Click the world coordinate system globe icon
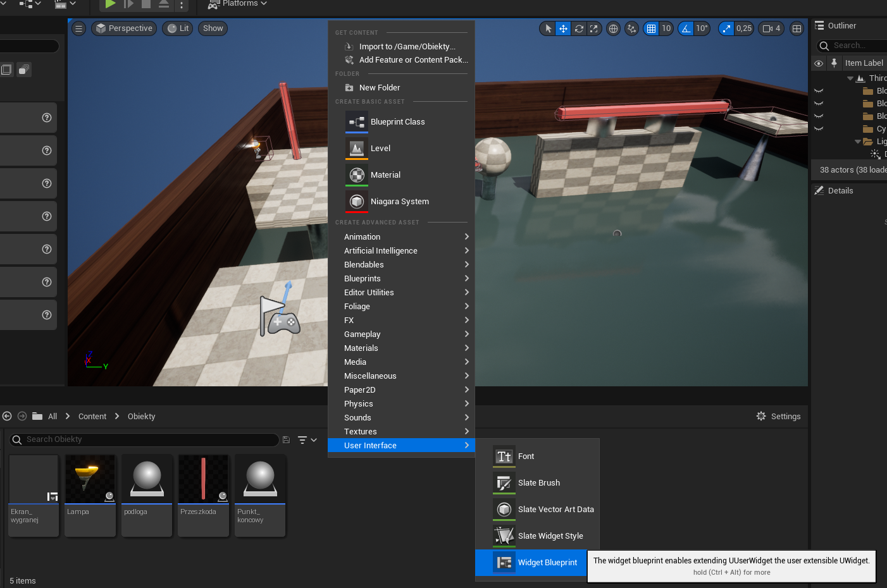Image resolution: width=887 pixels, height=588 pixels. 612,28
